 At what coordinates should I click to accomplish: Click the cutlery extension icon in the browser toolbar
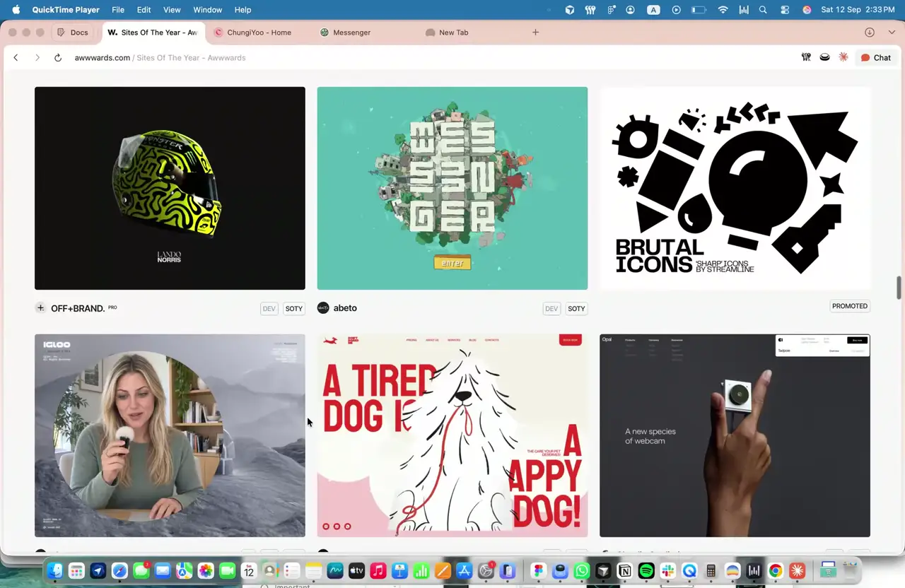806,57
